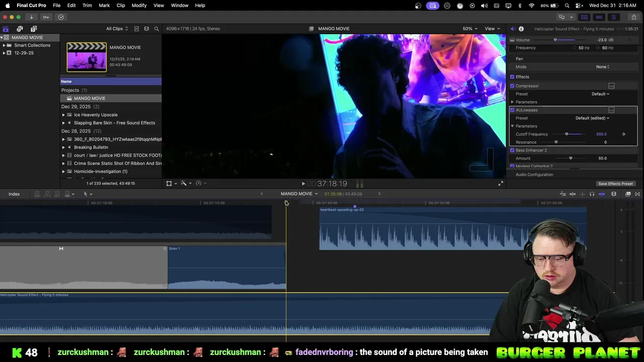Click the Save Effects Preset button
The height and width of the screenshot is (362, 644).
pyautogui.click(x=615, y=184)
